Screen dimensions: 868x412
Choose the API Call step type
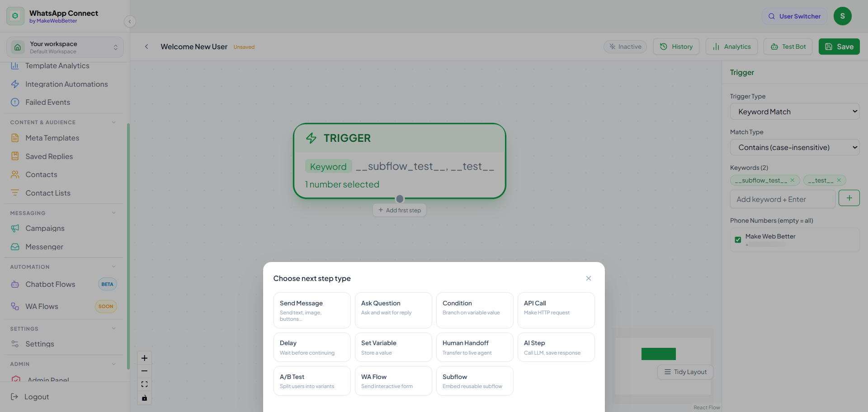(x=556, y=310)
